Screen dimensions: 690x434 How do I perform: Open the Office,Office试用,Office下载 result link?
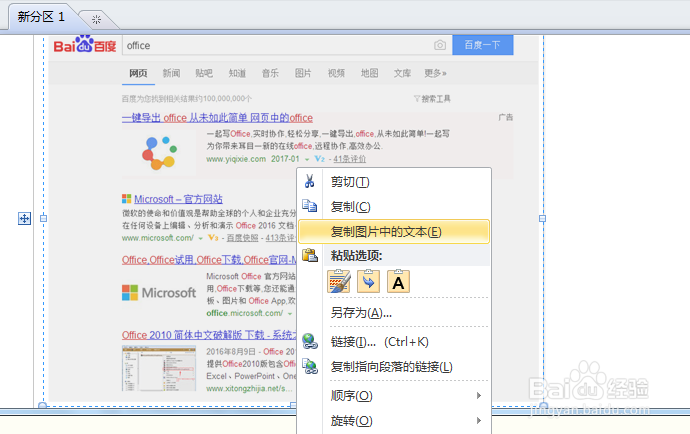209,260
